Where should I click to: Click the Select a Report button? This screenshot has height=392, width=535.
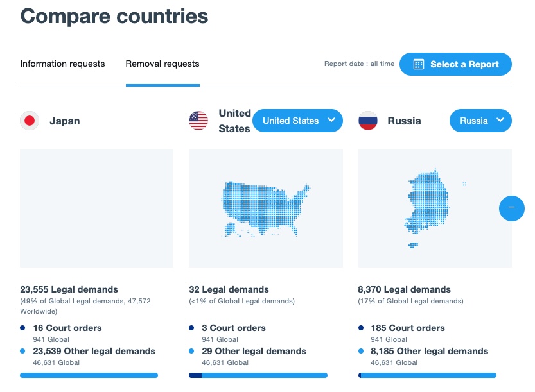click(x=455, y=64)
